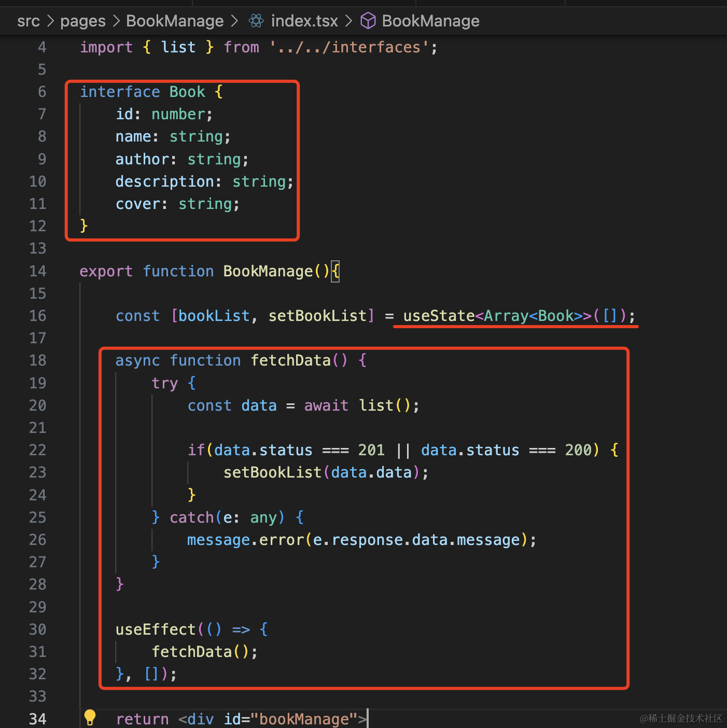Click the cube symbol icon in breadcrumb
Image resolution: width=727 pixels, height=728 pixels.
pos(368,21)
